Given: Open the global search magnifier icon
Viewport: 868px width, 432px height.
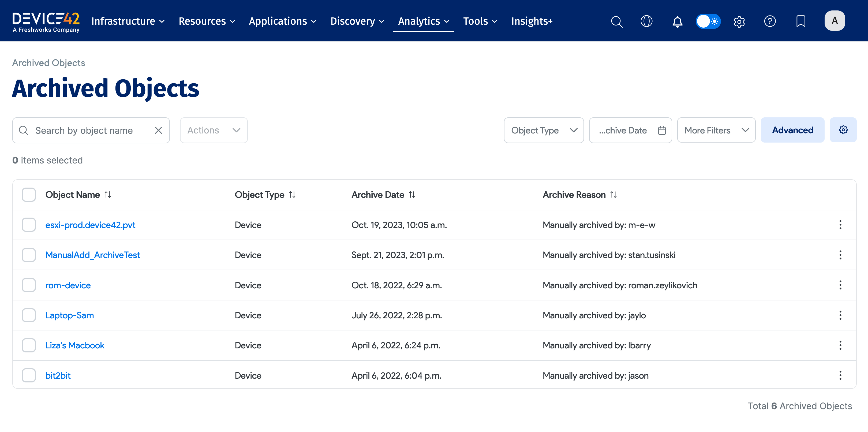Looking at the screenshot, I should (617, 21).
